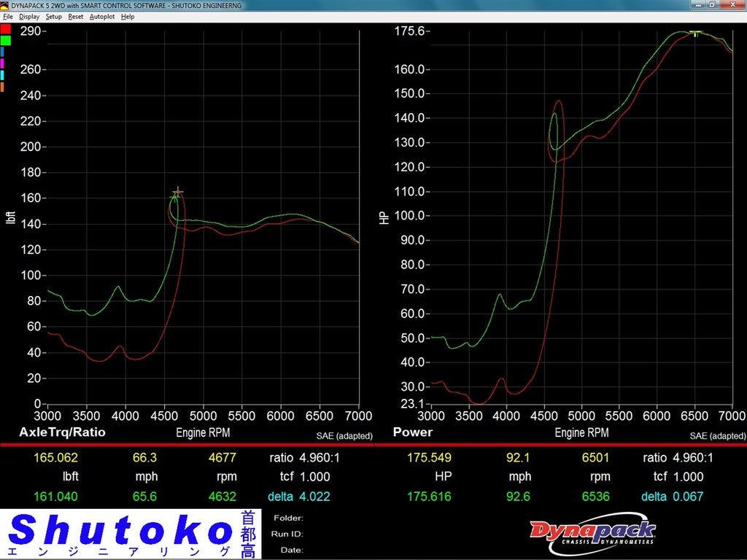
Task: Click the torque peak crosshair marker
Action: click(178, 192)
